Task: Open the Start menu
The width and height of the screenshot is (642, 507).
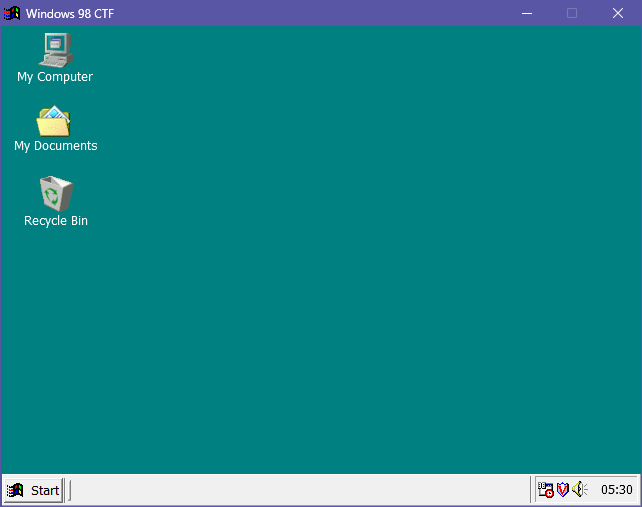Action: tap(33, 490)
